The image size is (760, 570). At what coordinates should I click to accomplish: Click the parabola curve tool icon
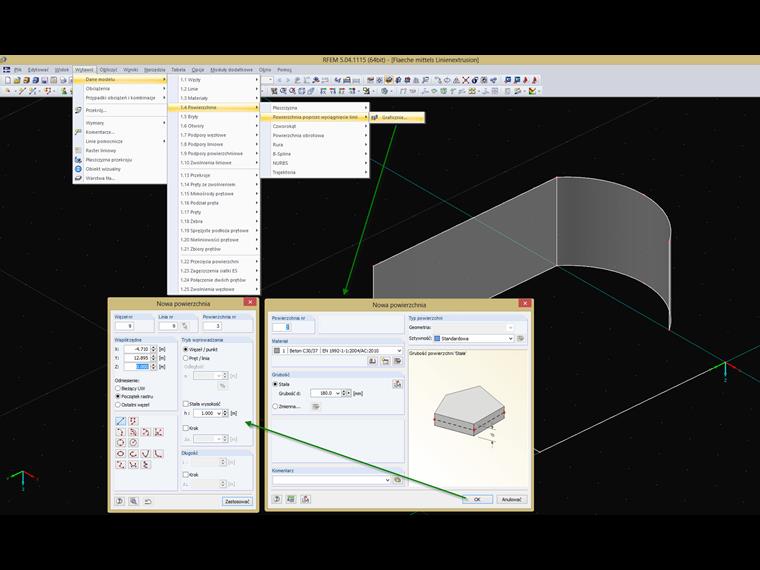[145, 454]
